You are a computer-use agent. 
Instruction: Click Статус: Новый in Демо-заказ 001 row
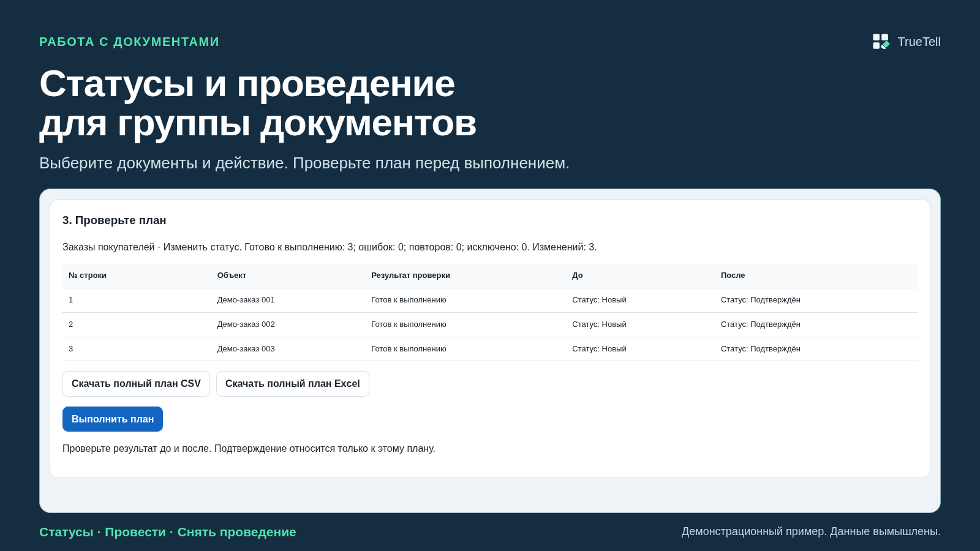coord(599,300)
